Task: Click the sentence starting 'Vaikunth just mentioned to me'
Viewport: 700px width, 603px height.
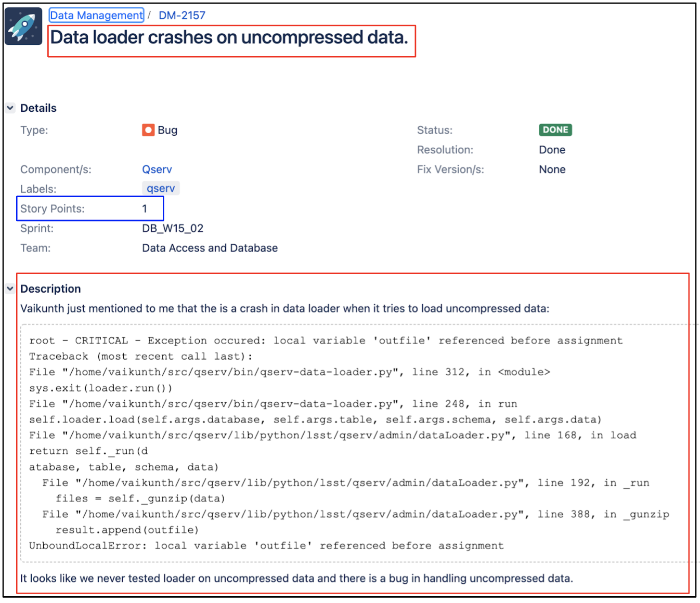Action: click(284, 308)
